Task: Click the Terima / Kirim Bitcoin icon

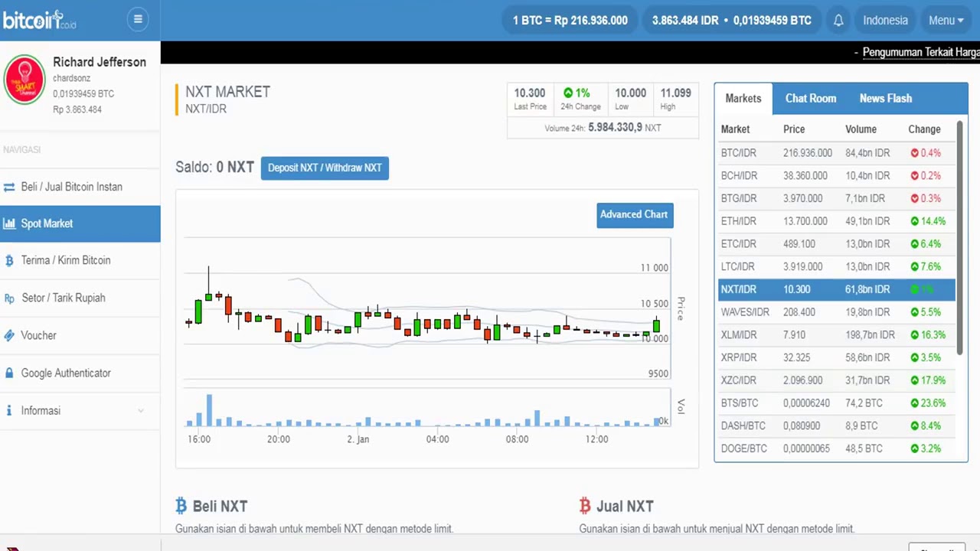Action: [9, 261]
